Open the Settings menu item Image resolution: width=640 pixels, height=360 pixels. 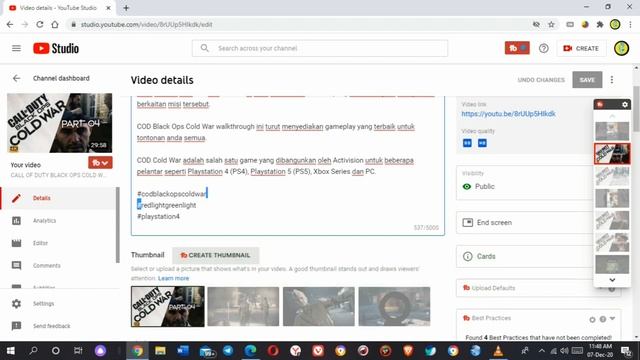[59, 303]
